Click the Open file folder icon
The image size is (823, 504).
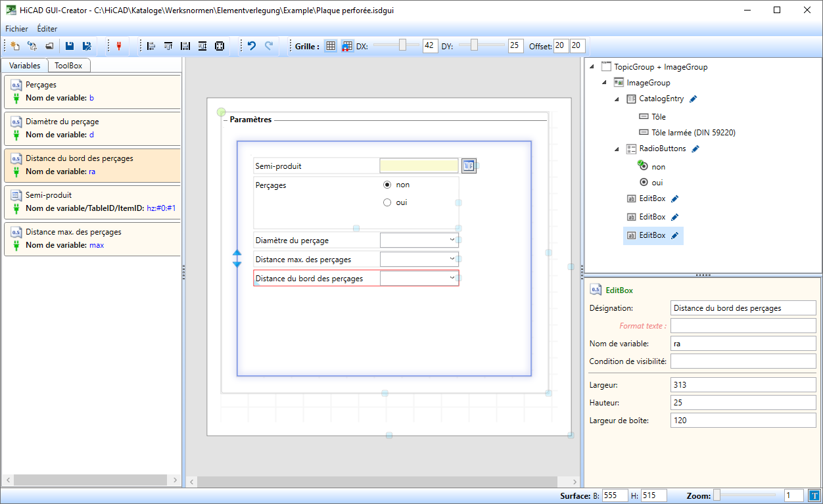49,46
